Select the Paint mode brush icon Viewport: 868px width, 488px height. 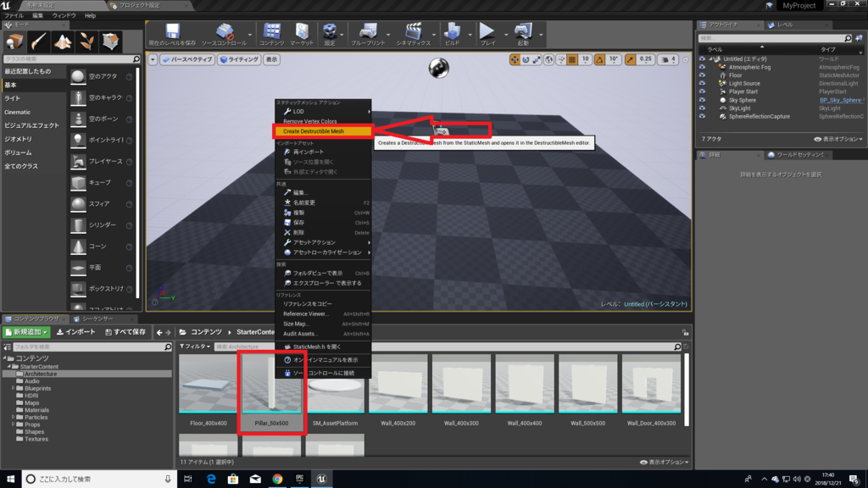tap(38, 42)
